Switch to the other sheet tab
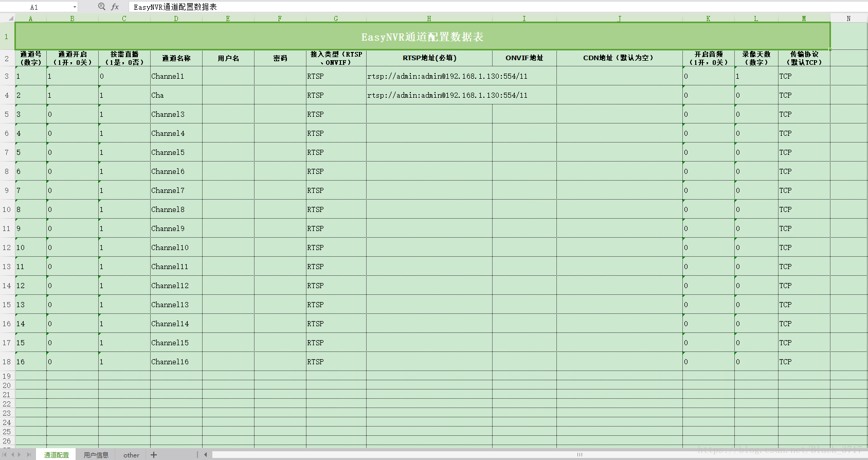Image resolution: width=868 pixels, height=460 pixels. (x=131, y=455)
